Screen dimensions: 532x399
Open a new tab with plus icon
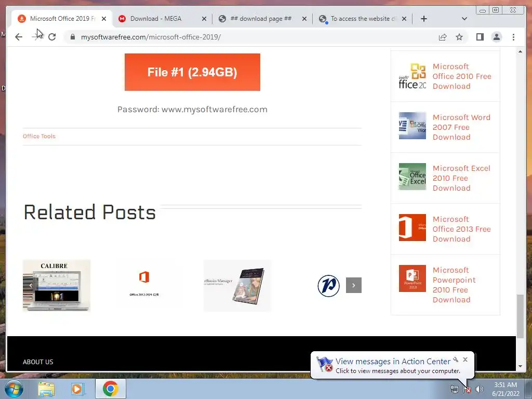(424, 19)
